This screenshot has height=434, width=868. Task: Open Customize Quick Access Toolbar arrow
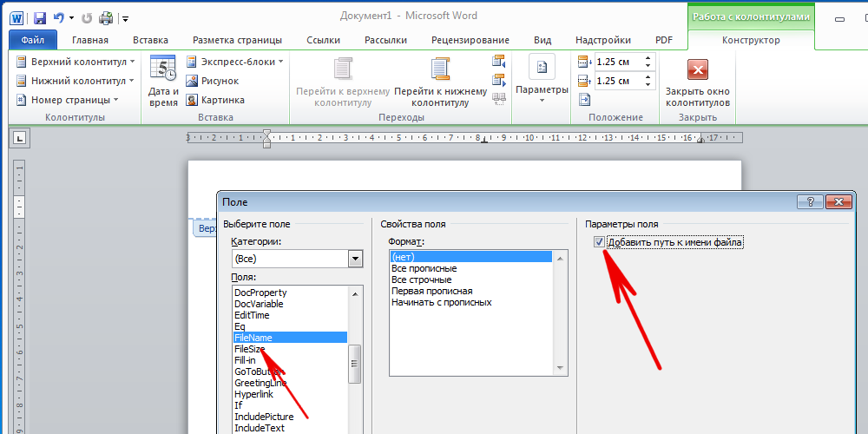[x=126, y=19]
